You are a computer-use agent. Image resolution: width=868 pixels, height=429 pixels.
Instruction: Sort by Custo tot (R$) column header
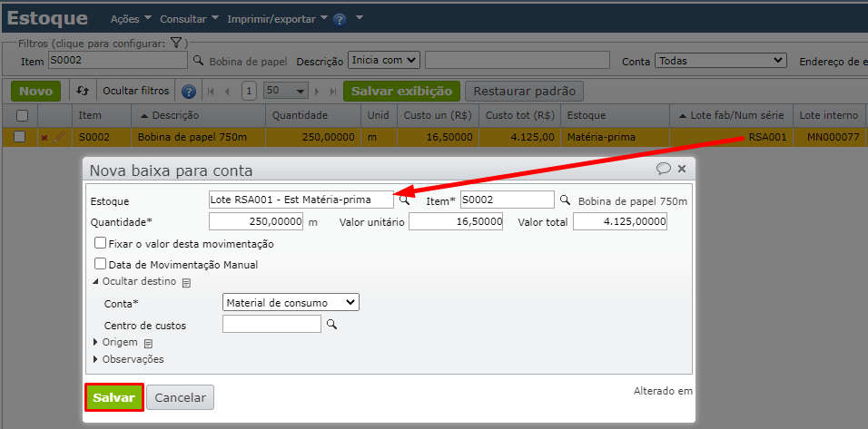click(520, 115)
